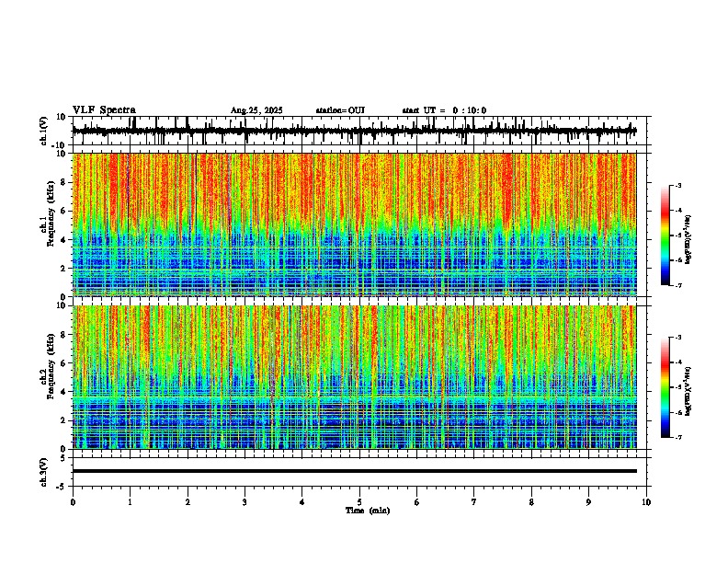This screenshot has height=563, width=728.
Task: Click time axis tick label 9
Action: coord(588,502)
